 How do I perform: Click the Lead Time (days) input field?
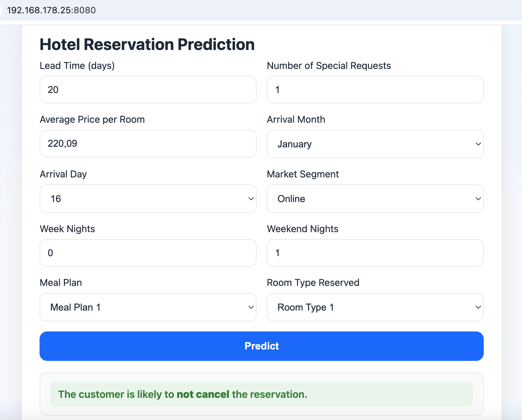[x=148, y=90]
